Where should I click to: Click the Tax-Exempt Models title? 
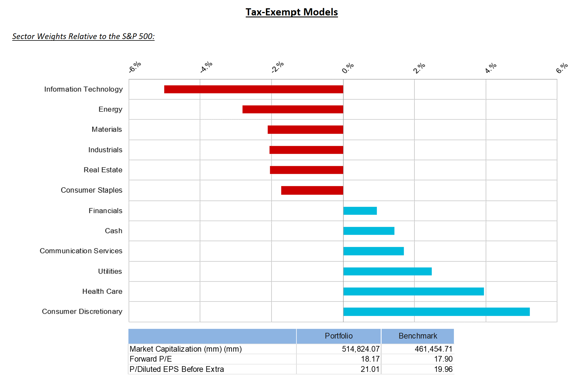click(x=292, y=12)
